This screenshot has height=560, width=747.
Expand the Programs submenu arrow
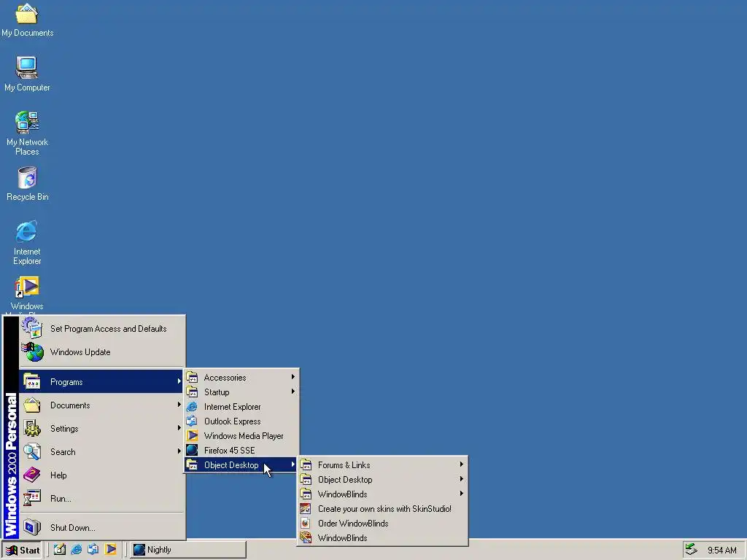(179, 381)
